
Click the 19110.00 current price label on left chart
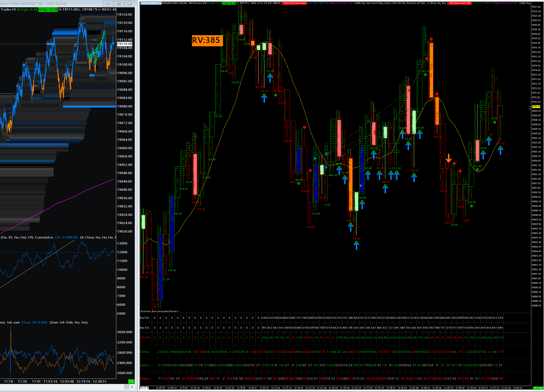click(124, 44)
